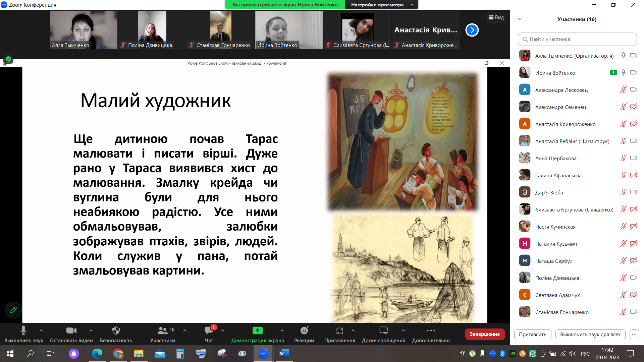The image size is (644, 362).
Task: Collapse the participants panel chevron
Action: click(520, 19)
